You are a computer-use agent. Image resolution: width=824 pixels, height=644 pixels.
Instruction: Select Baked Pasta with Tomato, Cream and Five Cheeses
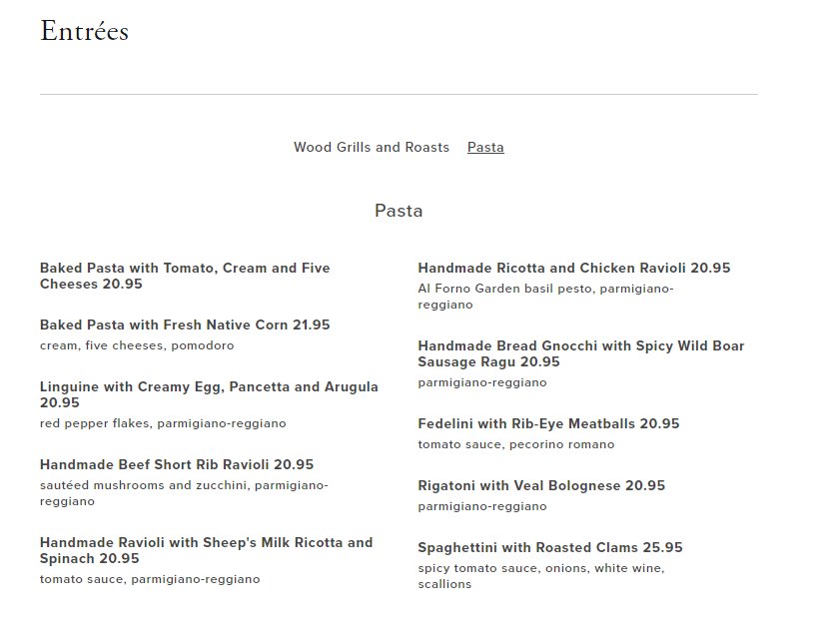click(185, 276)
